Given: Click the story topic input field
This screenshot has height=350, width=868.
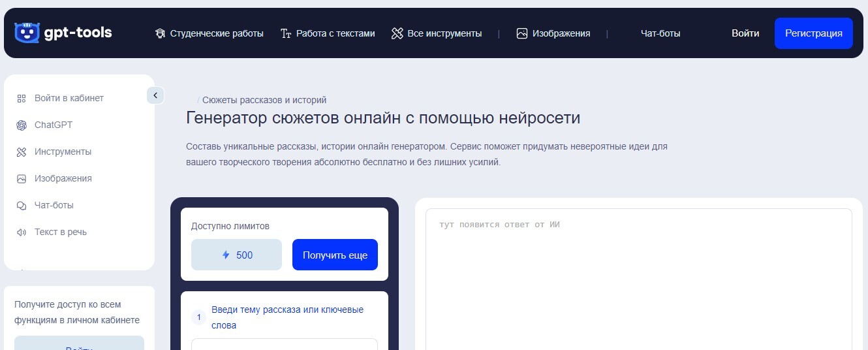Looking at the screenshot, I should point(285,344).
